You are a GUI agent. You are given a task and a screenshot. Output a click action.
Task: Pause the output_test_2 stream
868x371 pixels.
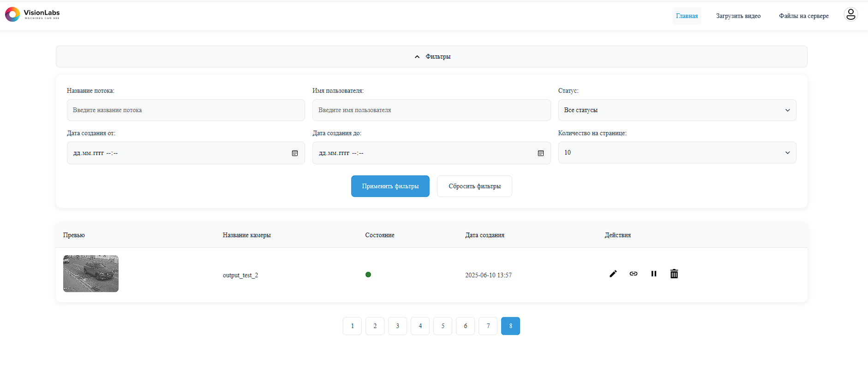coord(653,274)
